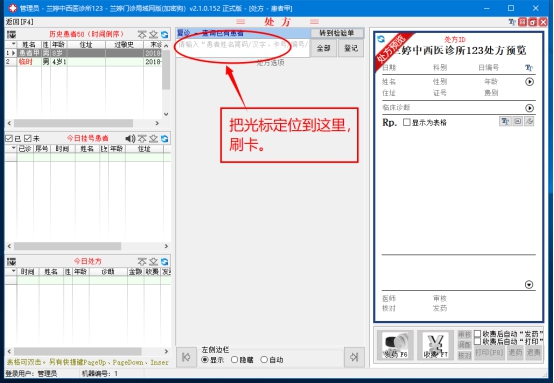Click the 收费 F7 charge icon
The height and width of the screenshot is (383, 554).
[435, 345]
